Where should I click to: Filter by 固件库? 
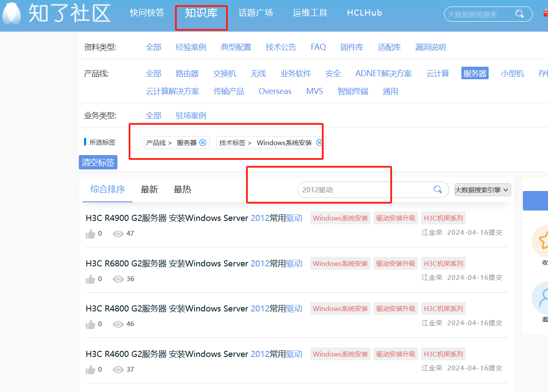(x=352, y=47)
